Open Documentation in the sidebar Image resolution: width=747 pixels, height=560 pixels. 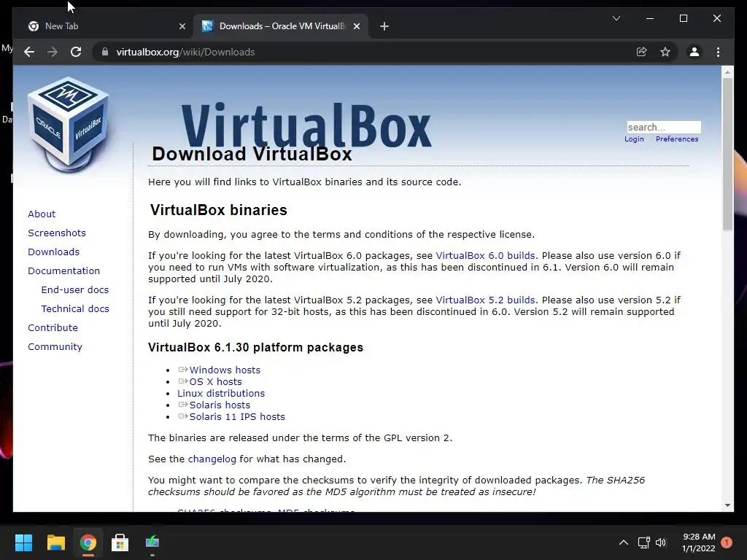point(64,271)
